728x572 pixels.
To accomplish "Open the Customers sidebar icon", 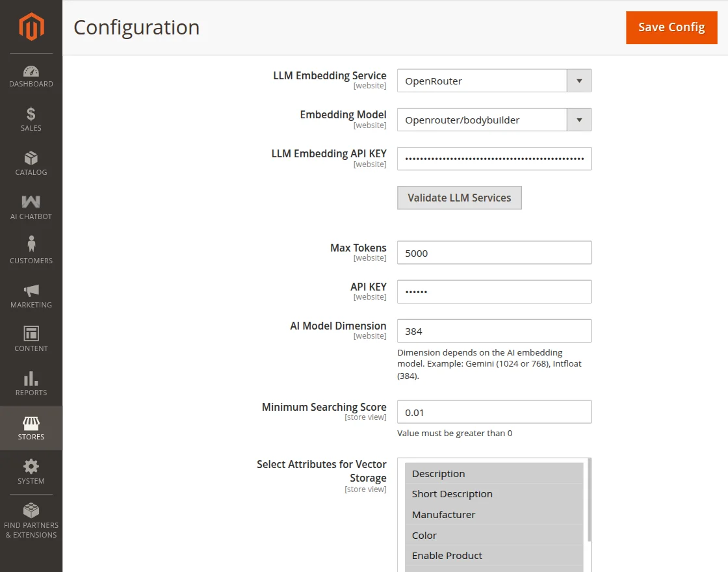I will coord(31,250).
